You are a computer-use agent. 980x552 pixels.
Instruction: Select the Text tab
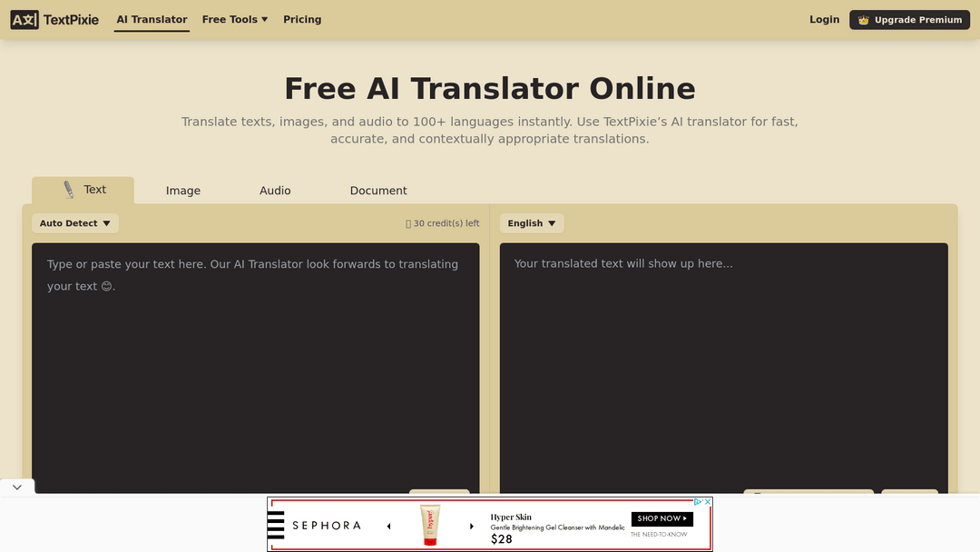pyautogui.click(x=83, y=190)
